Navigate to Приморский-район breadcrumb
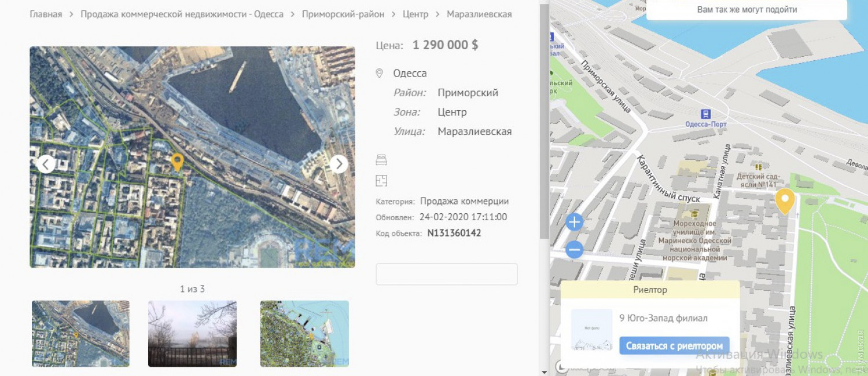The width and height of the screenshot is (868, 376). click(343, 14)
